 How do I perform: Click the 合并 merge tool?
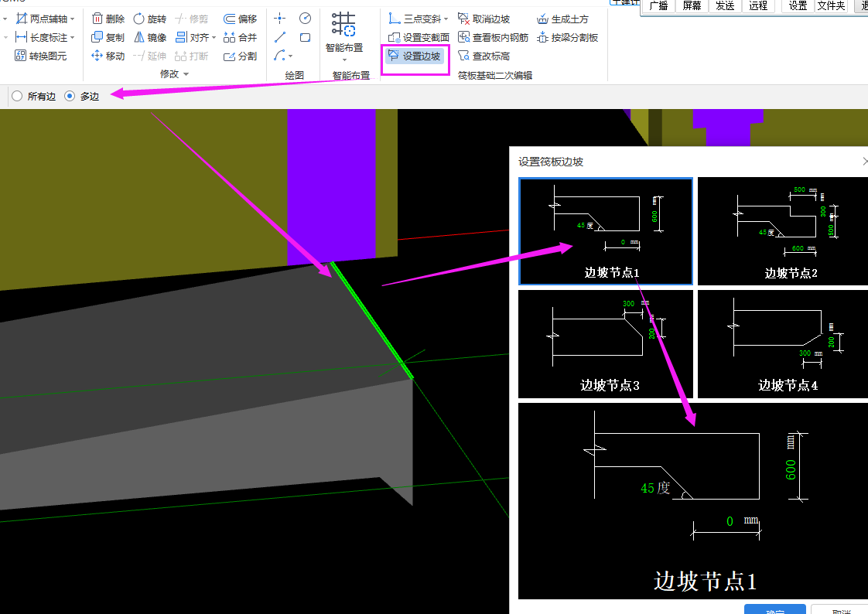click(x=241, y=38)
